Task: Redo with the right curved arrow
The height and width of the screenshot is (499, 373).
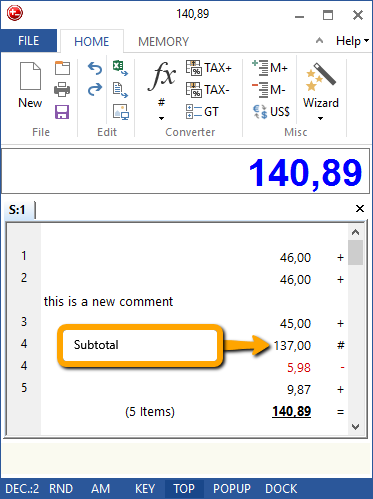Action: pyautogui.click(x=95, y=89)
